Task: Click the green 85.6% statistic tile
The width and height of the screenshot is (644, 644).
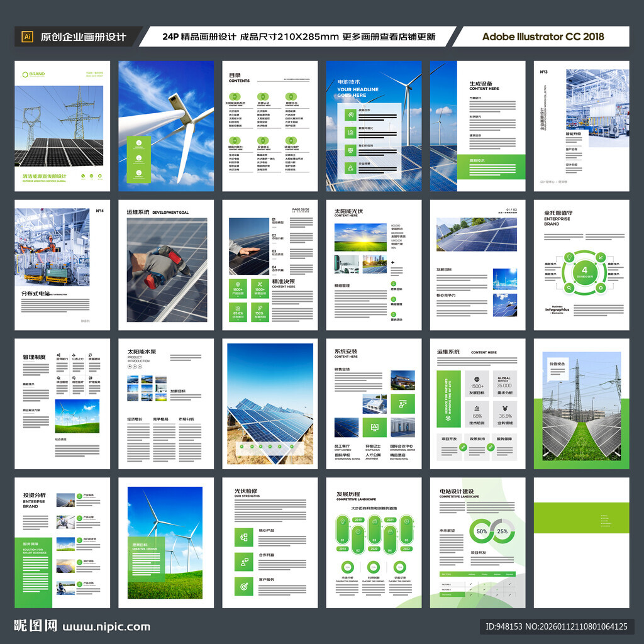Action: pos(238,312)
